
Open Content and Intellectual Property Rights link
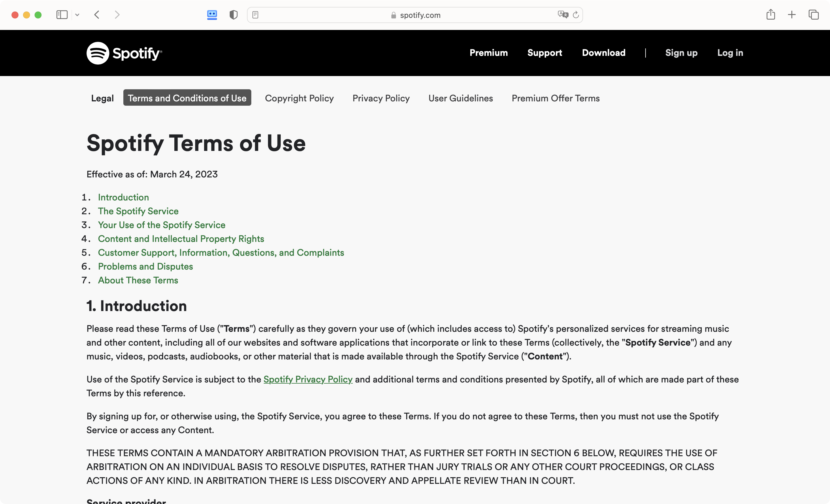[x=181, y=238]
